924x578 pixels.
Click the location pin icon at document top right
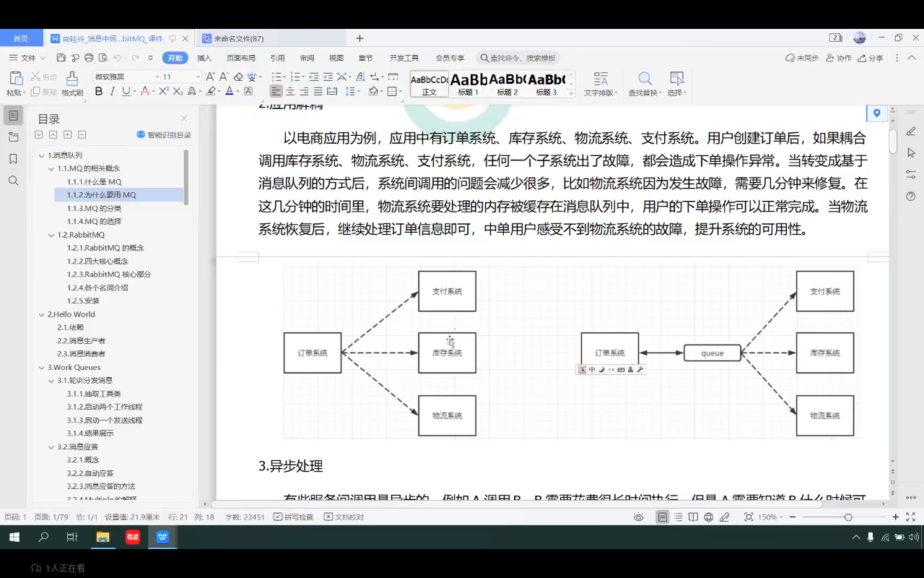click(876, 113)
